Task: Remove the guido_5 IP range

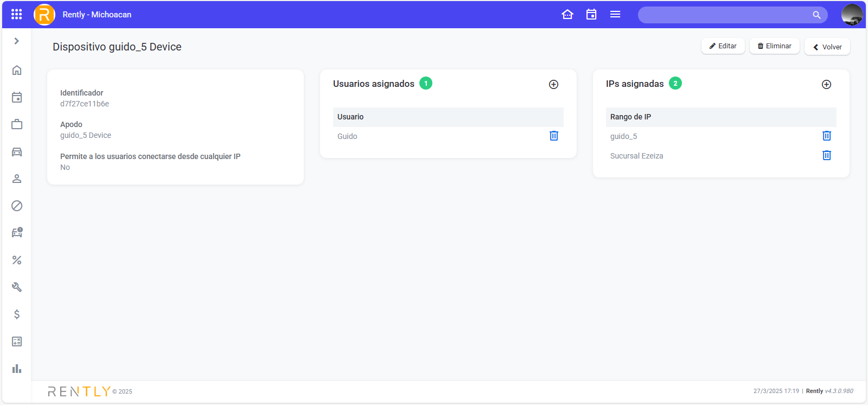Action: (x=827, y=136)
